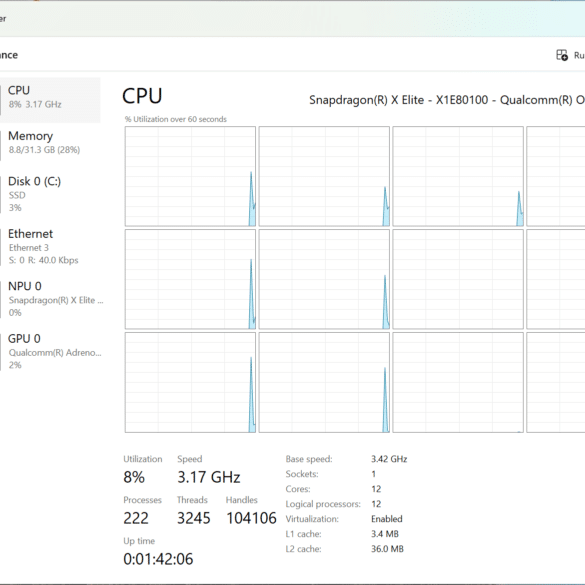Click the Processes label
Image resolution: width=585 pixels, height=585 pixels.
143,500
